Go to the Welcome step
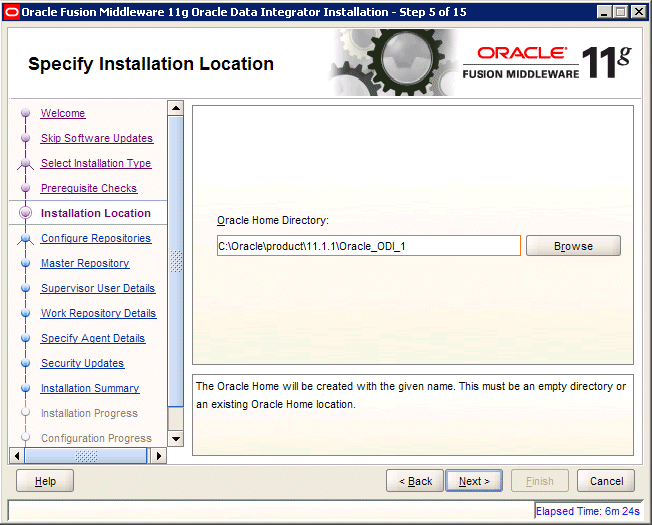Screen dimensions: 652x525 [x=63, y=113]
